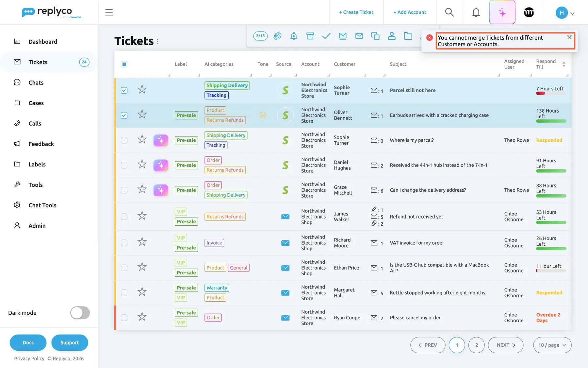The width and height of the screenshot is (588, 368).
Task: Open the search magnifier icon
Action: (x=449, y=12)
